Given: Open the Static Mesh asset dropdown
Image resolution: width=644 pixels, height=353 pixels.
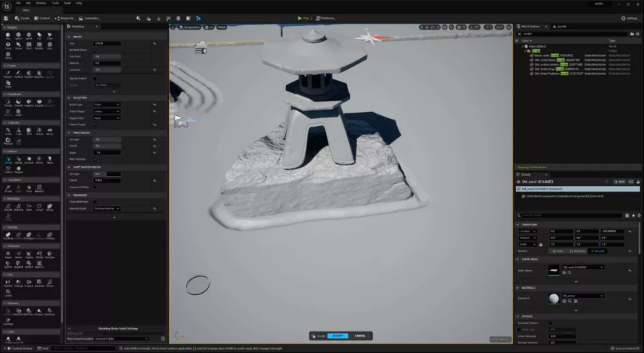Looking at the screenshot, I should click(x=582, y=267).
